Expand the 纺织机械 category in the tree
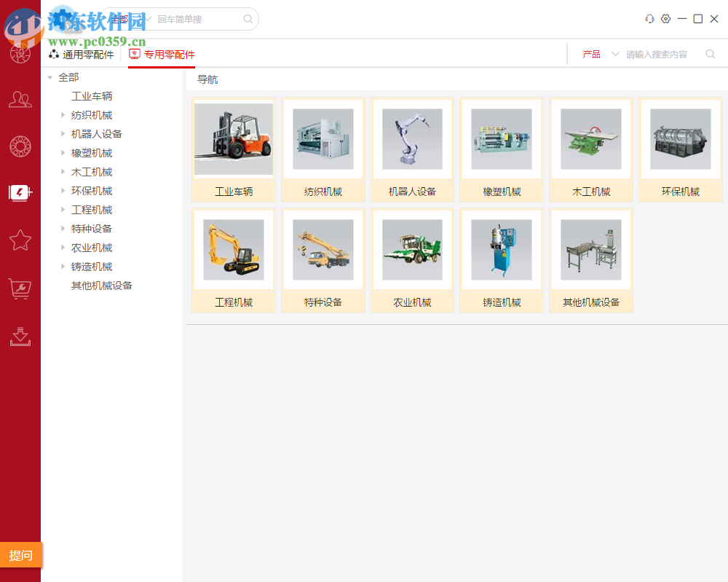Viewport: 728px width, 582px height. [63, 114]
